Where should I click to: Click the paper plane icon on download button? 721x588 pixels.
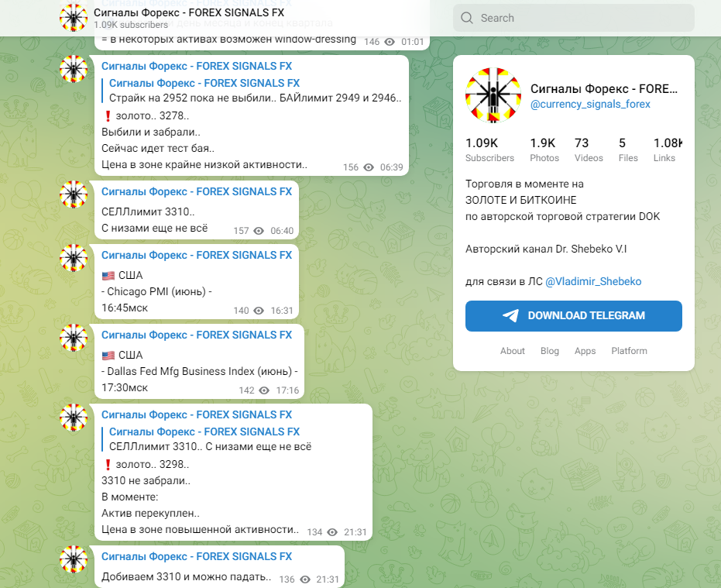(510, 315)
